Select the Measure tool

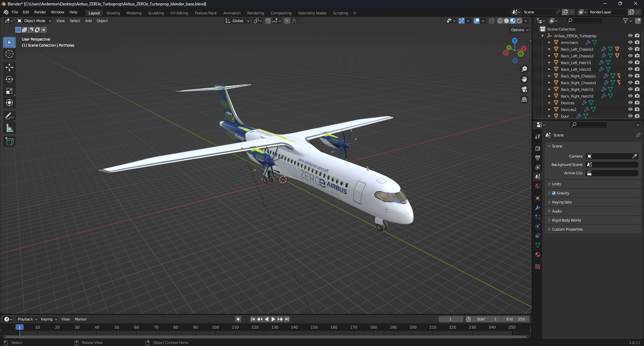(x=9, y=128)
